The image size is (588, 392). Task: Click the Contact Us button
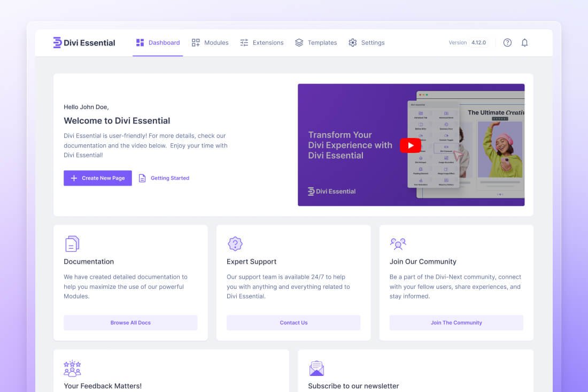pos(293,322)
